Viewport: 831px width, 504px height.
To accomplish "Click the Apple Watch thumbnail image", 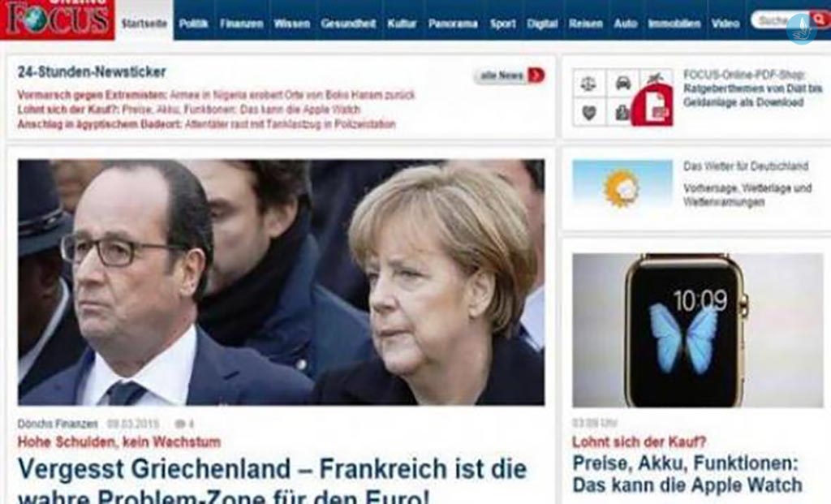I will click(x=697, y=330).
